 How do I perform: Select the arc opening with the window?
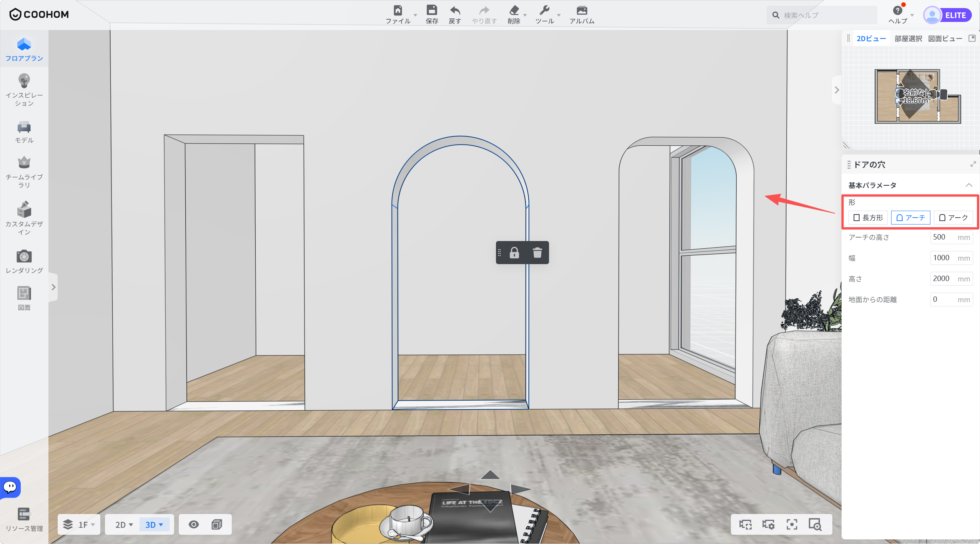(x=686, y=272)
